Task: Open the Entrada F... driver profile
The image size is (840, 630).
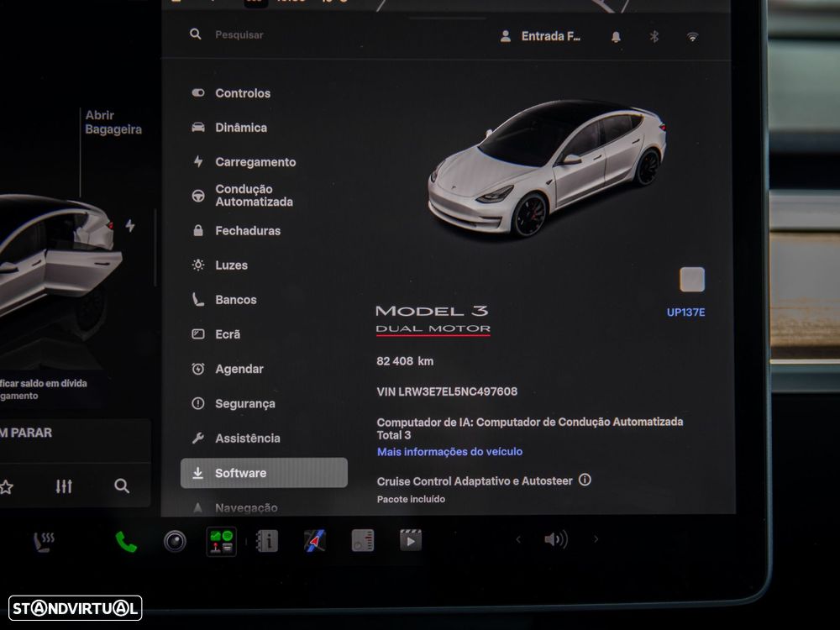Action: (x=540, y=36)
